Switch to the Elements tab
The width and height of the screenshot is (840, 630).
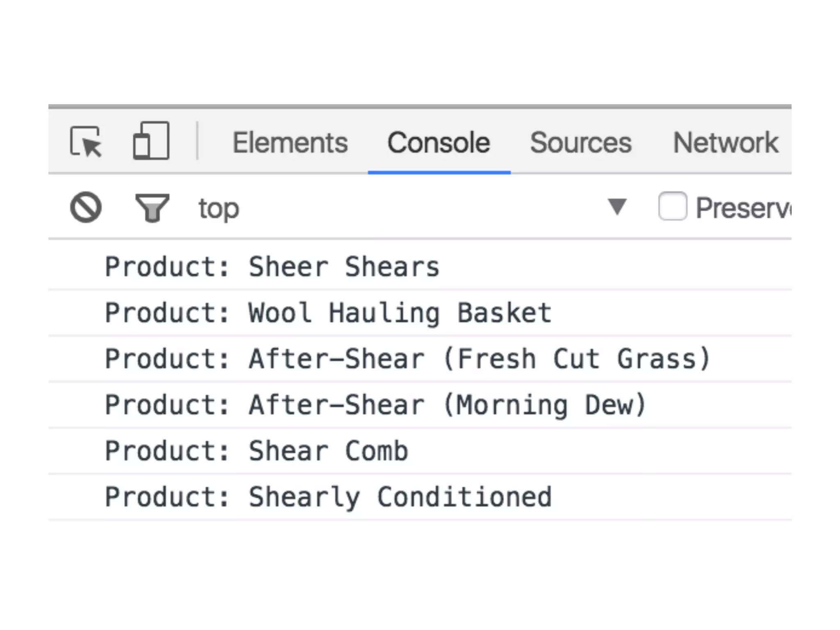pyautogui.click(x=290, y=143)
